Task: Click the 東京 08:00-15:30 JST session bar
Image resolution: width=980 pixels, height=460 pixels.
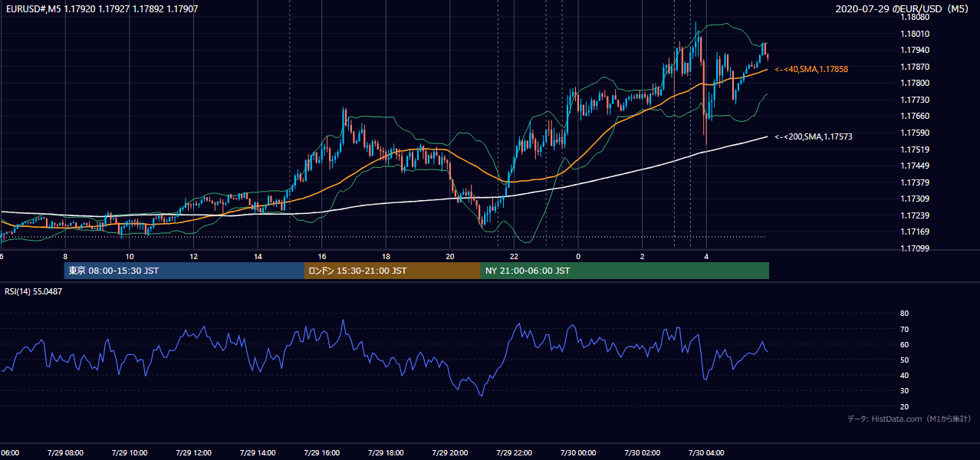Action: [184, 271]
